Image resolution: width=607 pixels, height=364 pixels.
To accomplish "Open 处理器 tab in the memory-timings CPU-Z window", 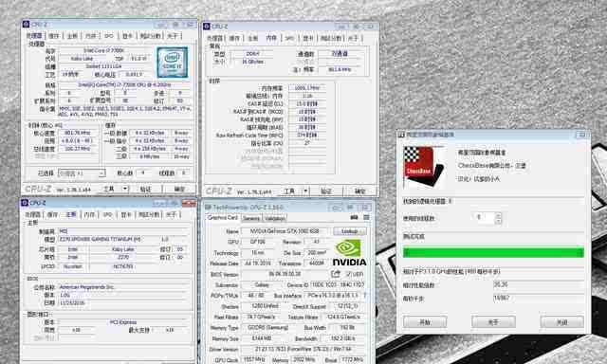I will [x=215, y=38].
